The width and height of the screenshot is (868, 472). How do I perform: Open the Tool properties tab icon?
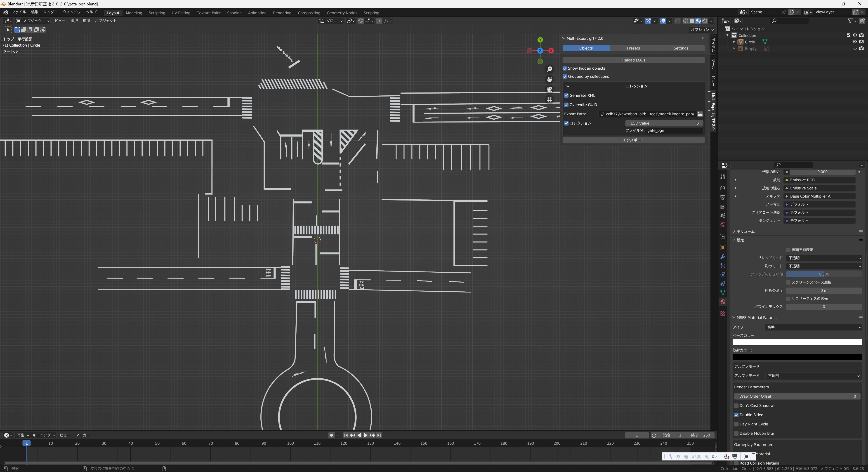(x=722, y=177)
